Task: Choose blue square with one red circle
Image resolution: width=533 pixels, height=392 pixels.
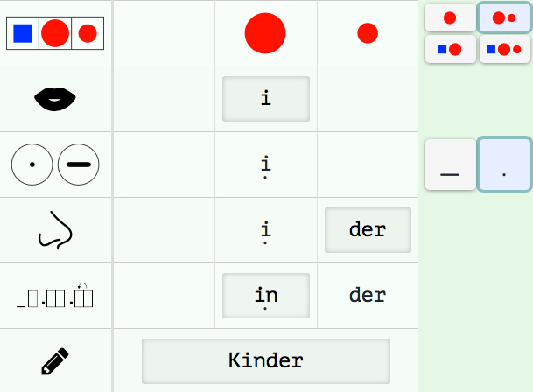Action: (x=450, y=49)
